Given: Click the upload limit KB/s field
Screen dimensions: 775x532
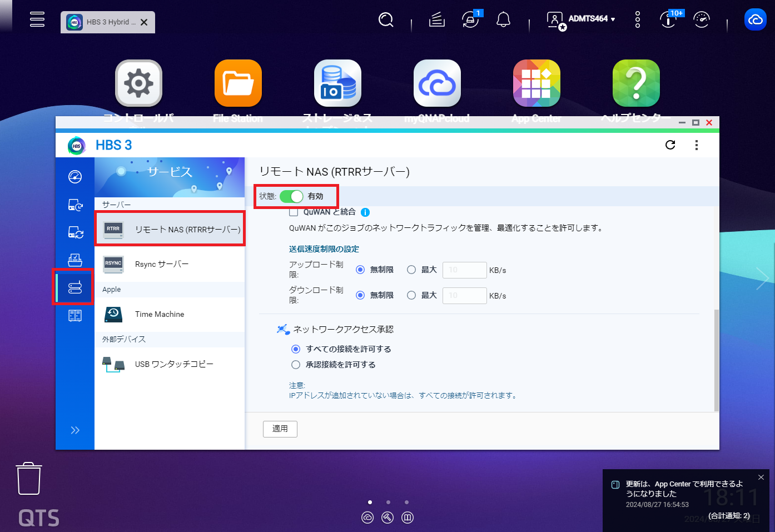Looking at the screenshot, I should pyautogui.click(x=465, y=270).
